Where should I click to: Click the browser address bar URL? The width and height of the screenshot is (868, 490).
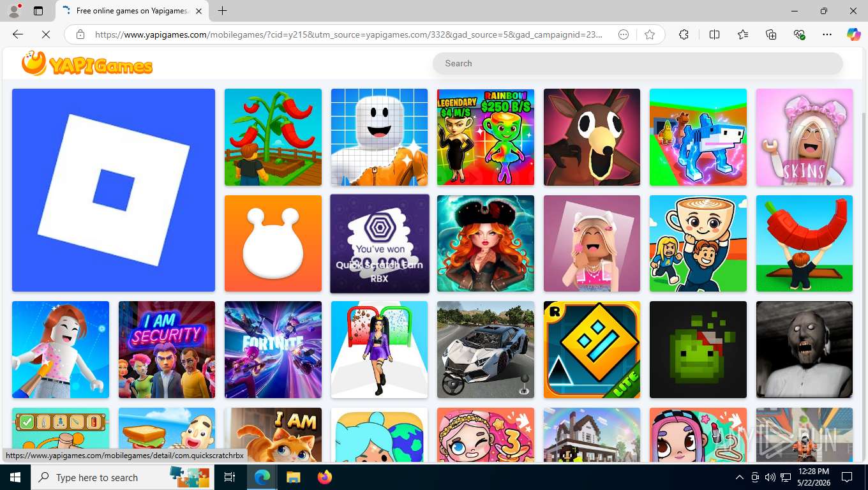pyautogui.click(x=348, y=34)
